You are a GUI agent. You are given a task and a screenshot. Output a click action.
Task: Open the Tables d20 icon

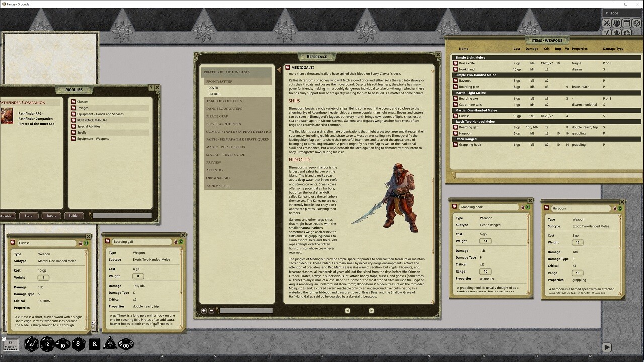coord(637,23)
